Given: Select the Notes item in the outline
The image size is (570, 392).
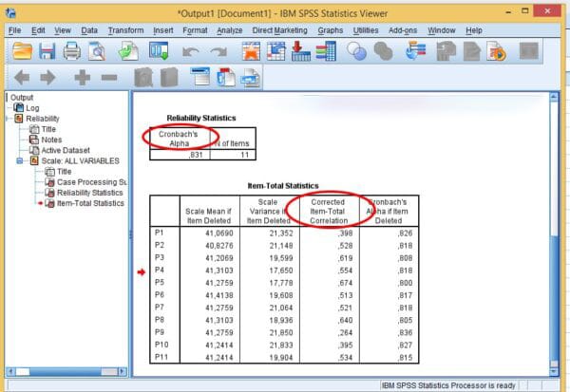Looking at the screenshot, I should (51, 140).
